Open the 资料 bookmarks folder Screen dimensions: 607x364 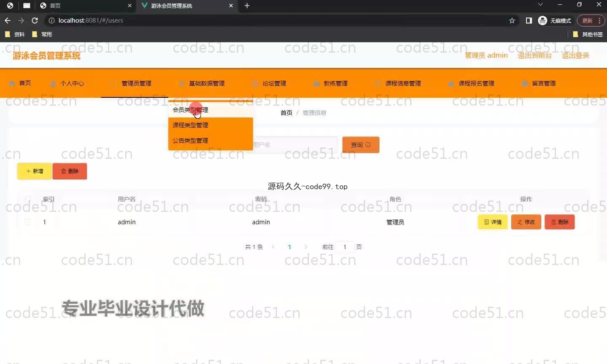point(15,34)
